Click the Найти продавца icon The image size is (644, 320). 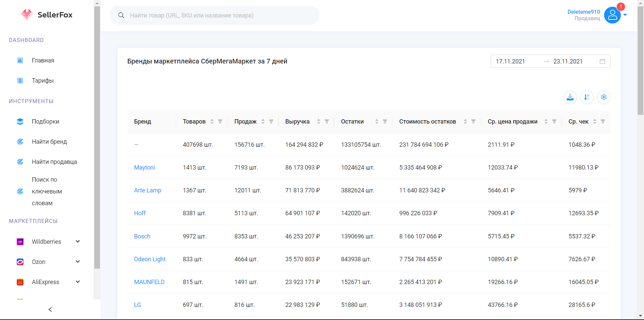click(x=20, y=162)
